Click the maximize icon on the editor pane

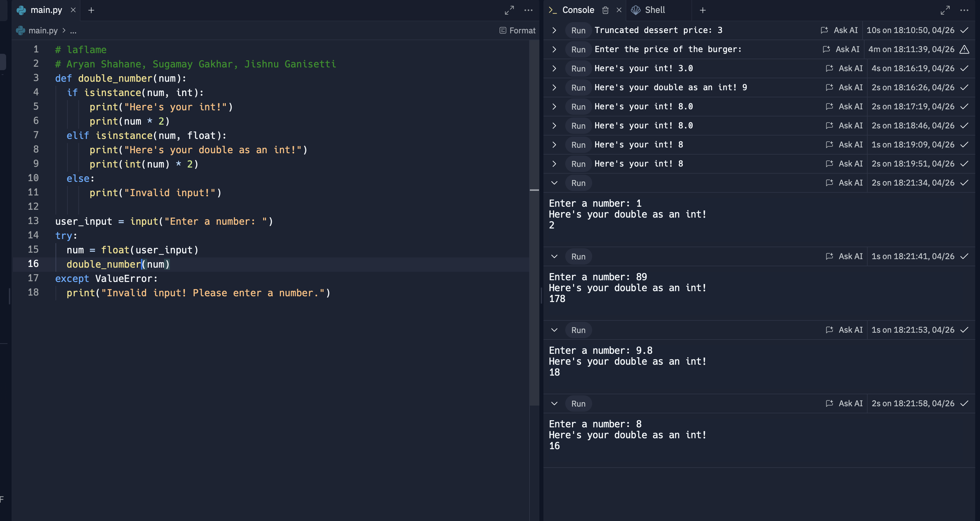pos(509,10)
